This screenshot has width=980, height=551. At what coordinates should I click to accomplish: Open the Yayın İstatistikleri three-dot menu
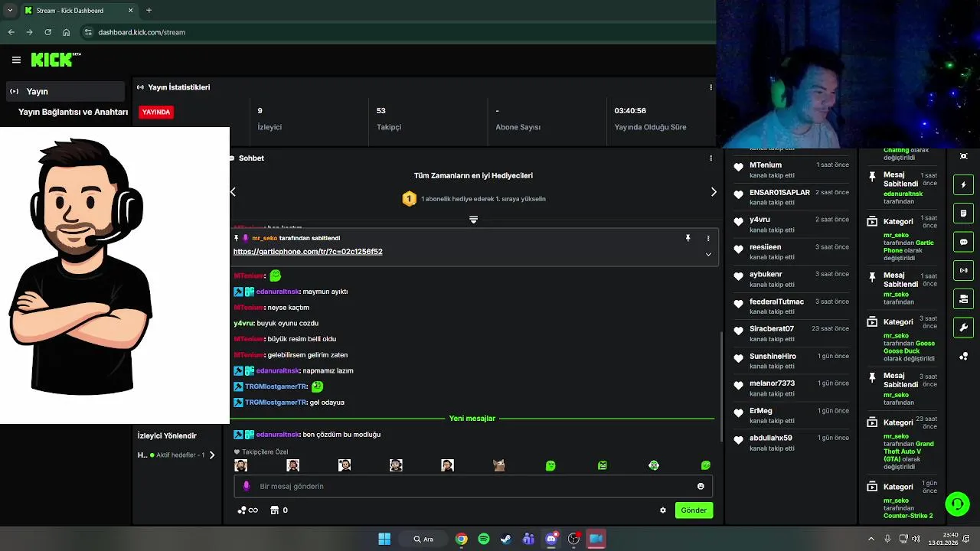pos(710,87)
